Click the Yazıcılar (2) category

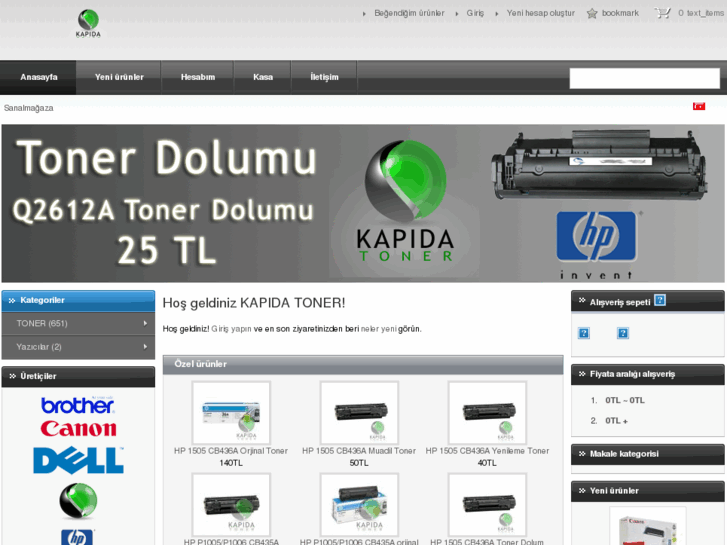78,346
